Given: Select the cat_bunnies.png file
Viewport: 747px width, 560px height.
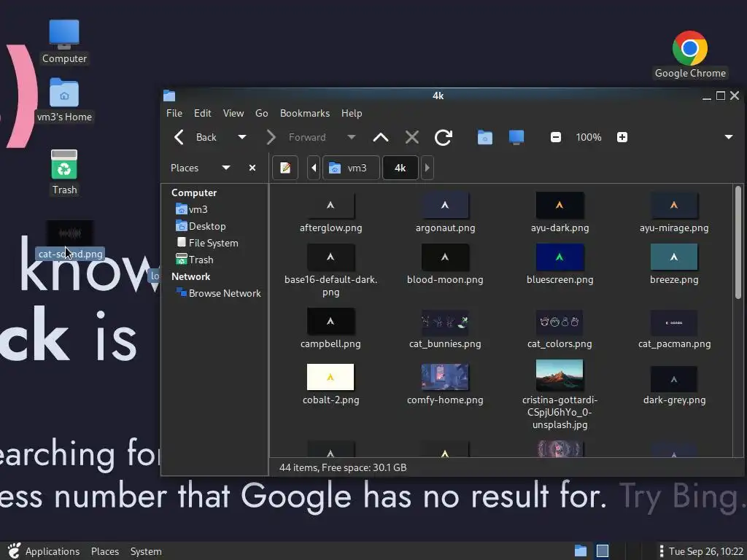Looking at the screenshot, I should (x=445, y=329).
